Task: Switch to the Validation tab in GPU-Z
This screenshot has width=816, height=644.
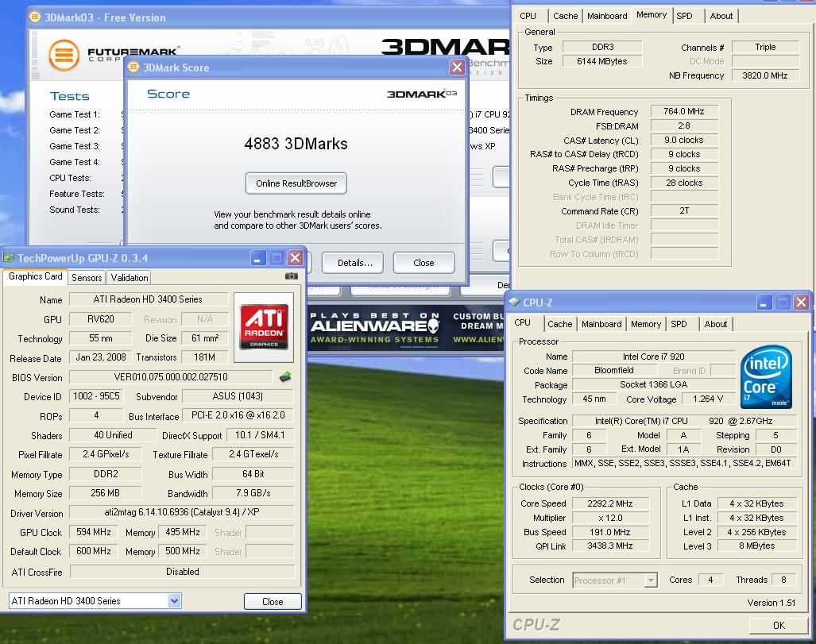Action: pyautogui.click(x=129, y=278)
